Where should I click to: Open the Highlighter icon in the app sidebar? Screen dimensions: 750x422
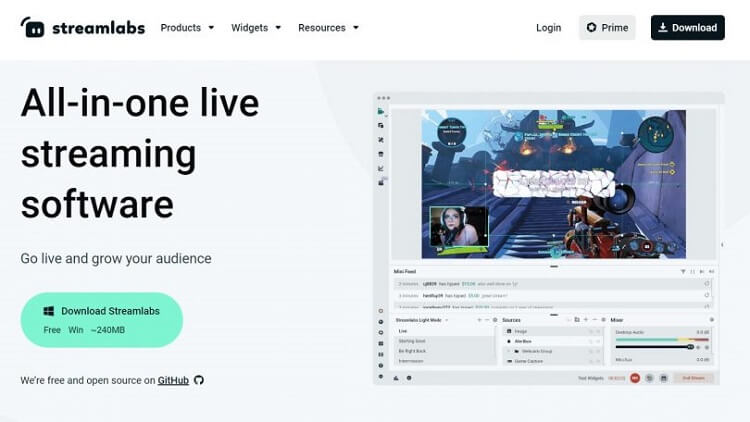click(381, 182)
